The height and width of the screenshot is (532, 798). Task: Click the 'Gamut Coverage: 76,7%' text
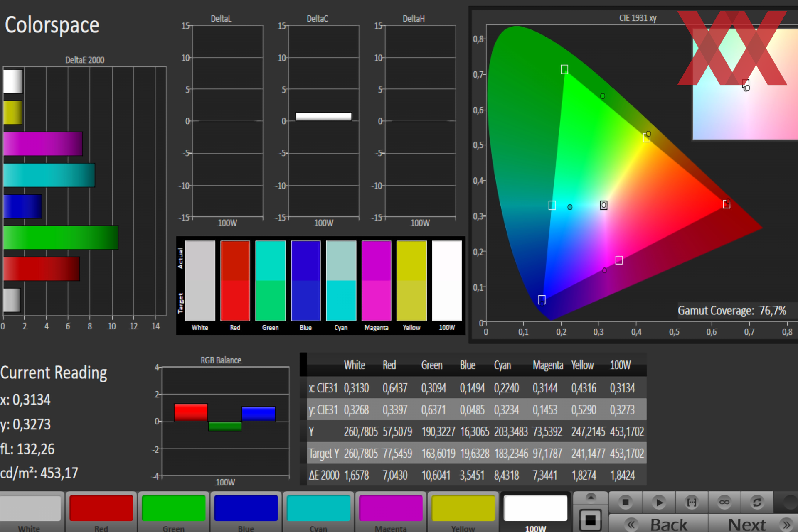732,311
